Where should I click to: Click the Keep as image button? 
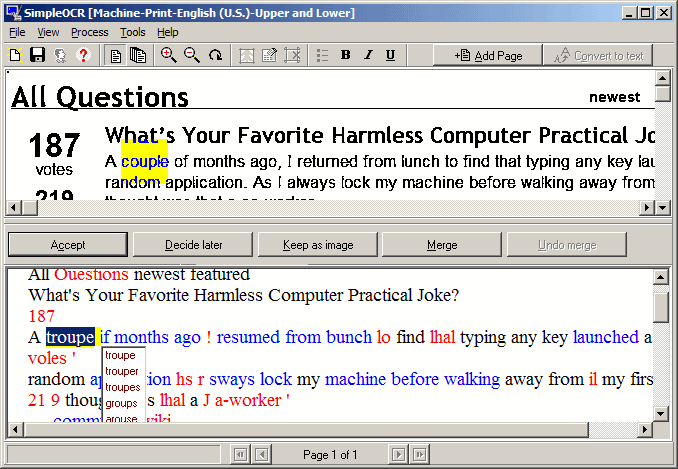(318, 245)
